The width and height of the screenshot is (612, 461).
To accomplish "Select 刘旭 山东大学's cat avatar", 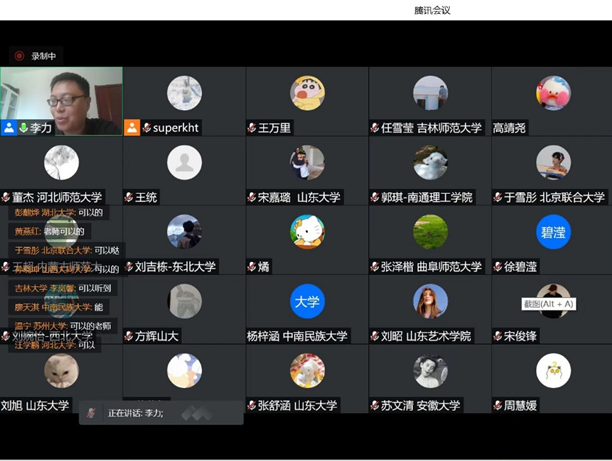I will point(61,371).
